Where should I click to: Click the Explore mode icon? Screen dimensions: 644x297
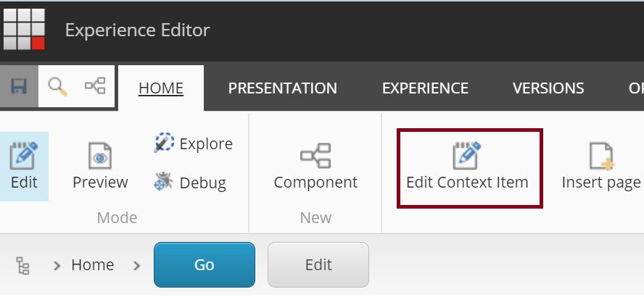tap(164, 143)
